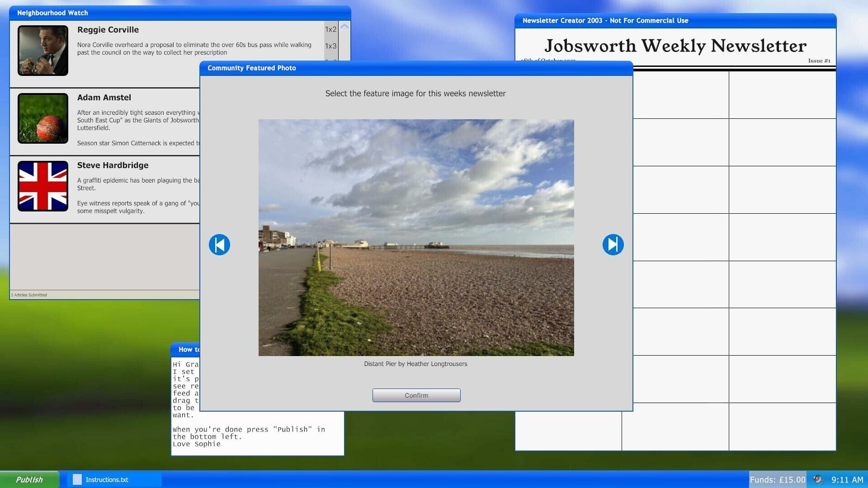Image resolution: width=868 pixels, height=488 pixels.
Task: Click the Funds £15.00 display
Action: coord(778,479)
